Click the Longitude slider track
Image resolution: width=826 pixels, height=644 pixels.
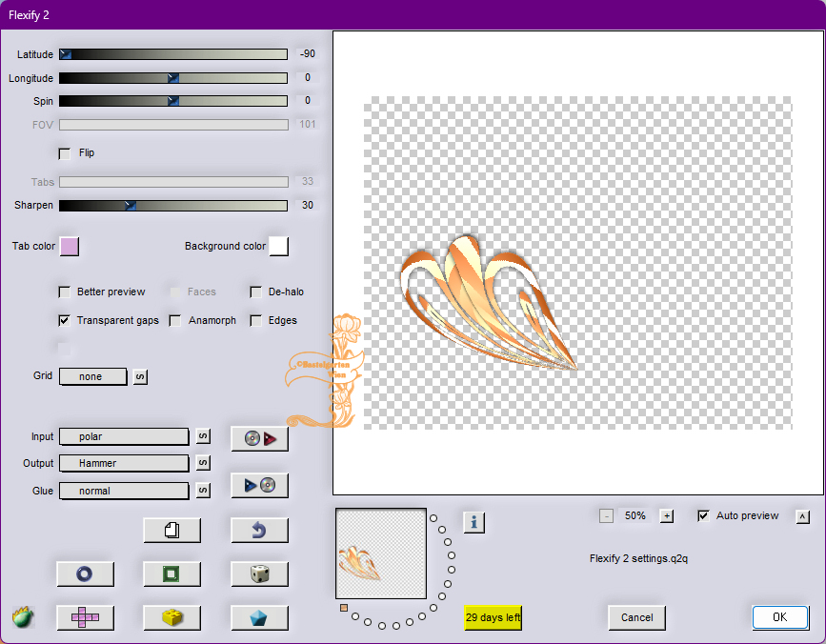173,78
